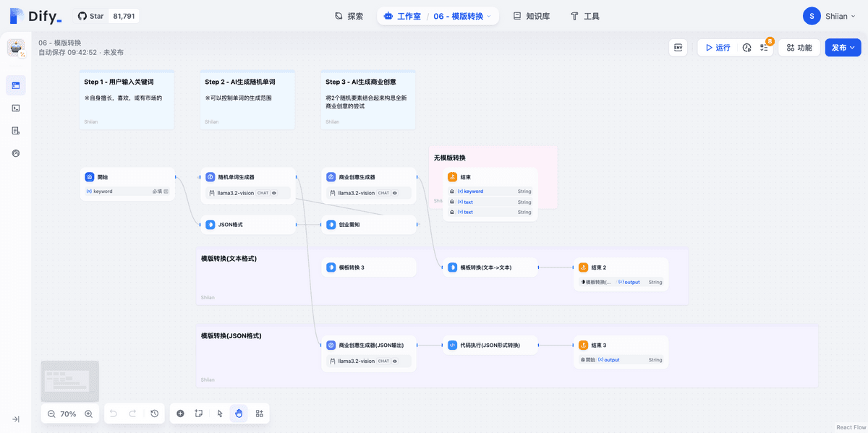Switch to pointer selection mode
868x433 pixels.
pos(220,413)
